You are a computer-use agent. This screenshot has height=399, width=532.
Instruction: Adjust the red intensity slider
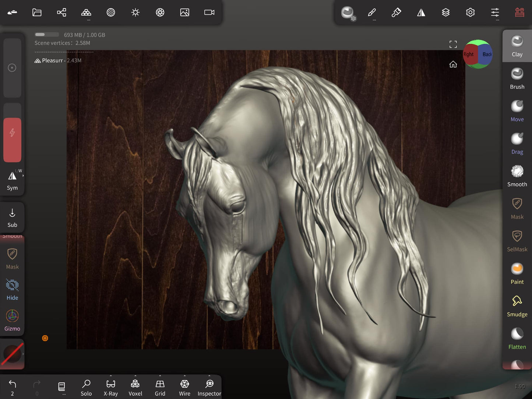(12, 133)
